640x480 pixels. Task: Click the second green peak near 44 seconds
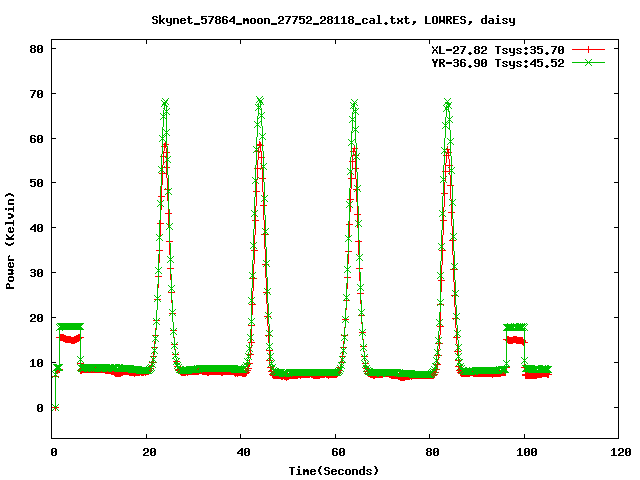point(260,100)
